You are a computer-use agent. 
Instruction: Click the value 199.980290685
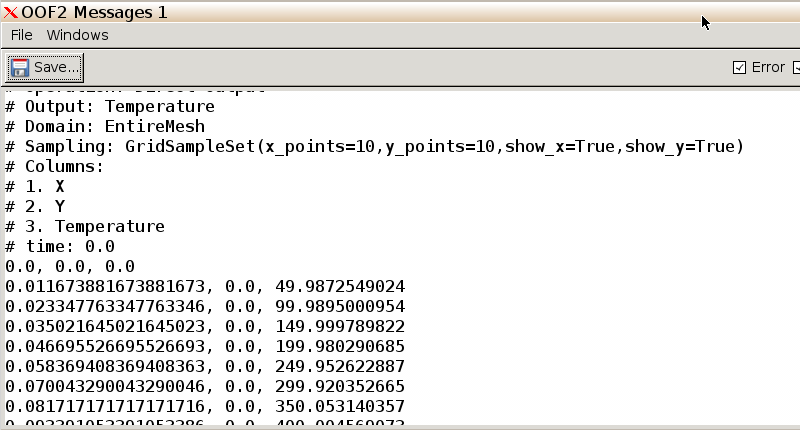[x=340, y=346]
